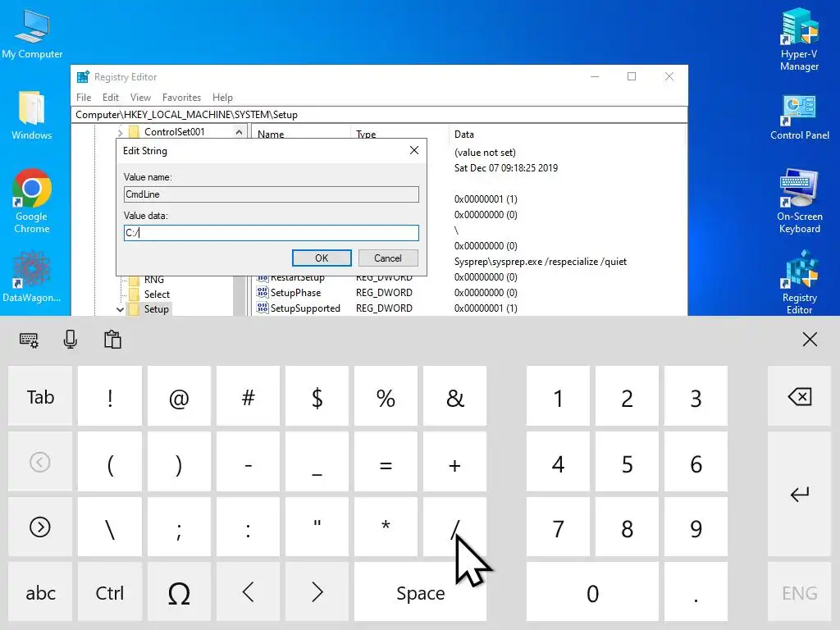Tap the right caret cursor key
Image resolution: width=840 pixels, height=630 pixels.
317,592
